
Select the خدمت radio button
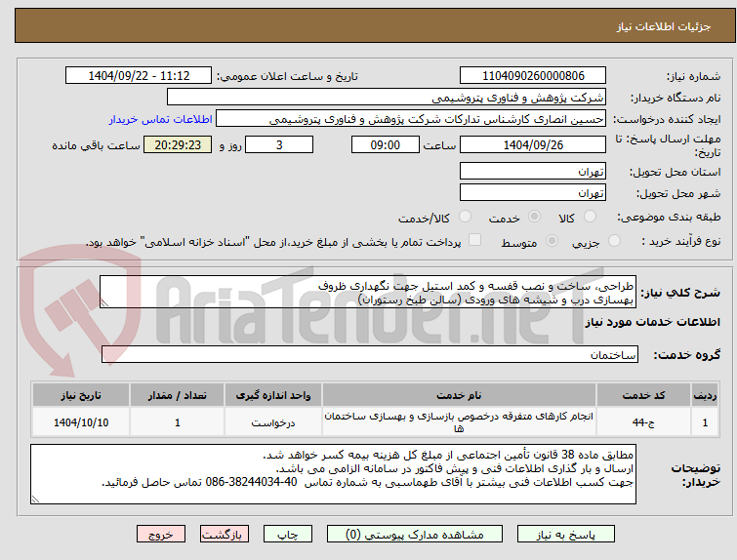[x=534, y=217]
